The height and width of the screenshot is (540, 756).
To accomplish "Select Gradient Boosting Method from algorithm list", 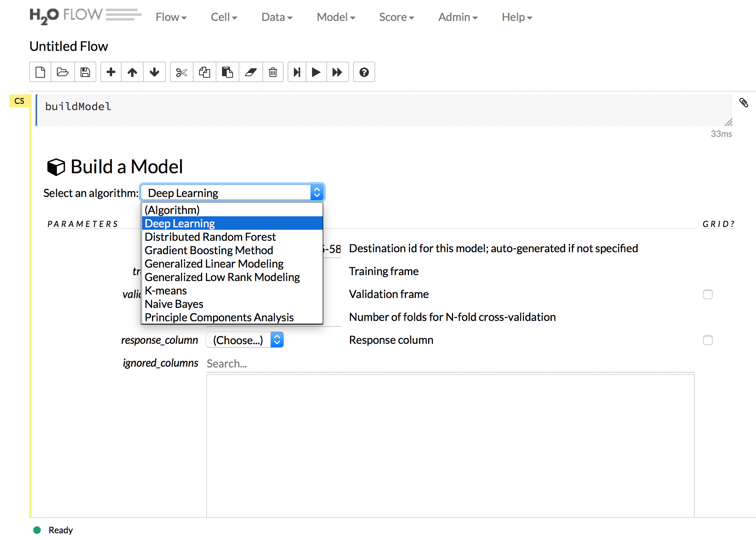I will pos(209,250).
